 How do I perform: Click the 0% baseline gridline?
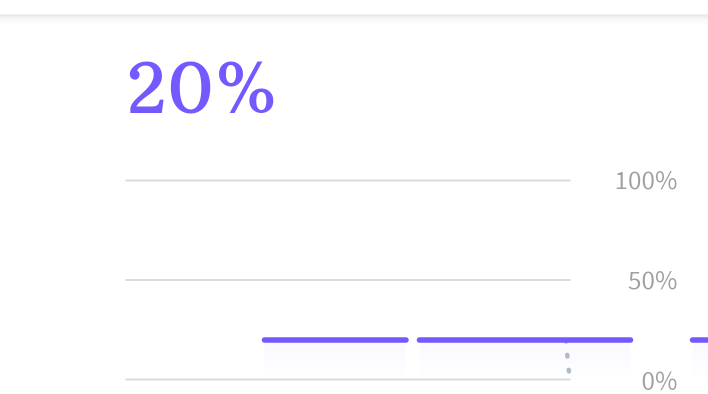(x=348, y=380)
